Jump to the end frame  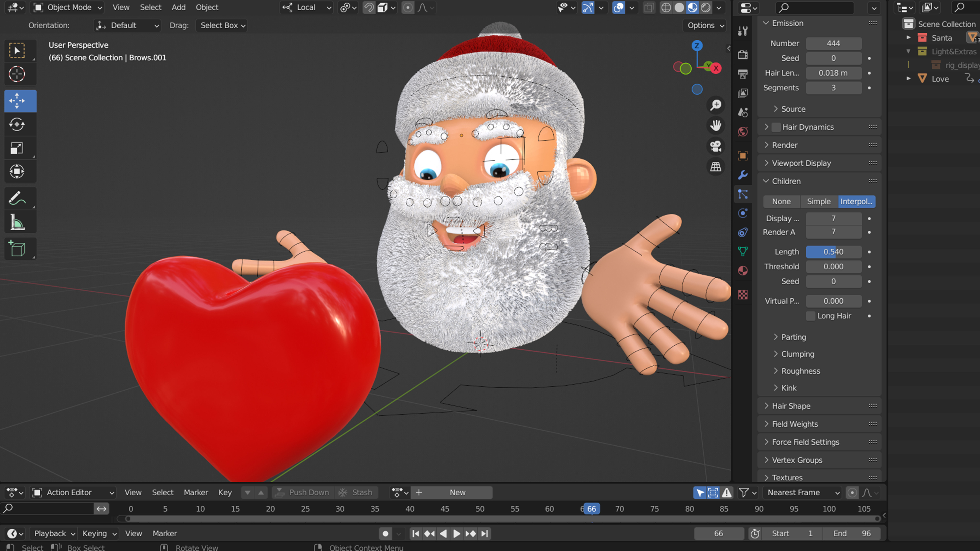tap(484, 534)
